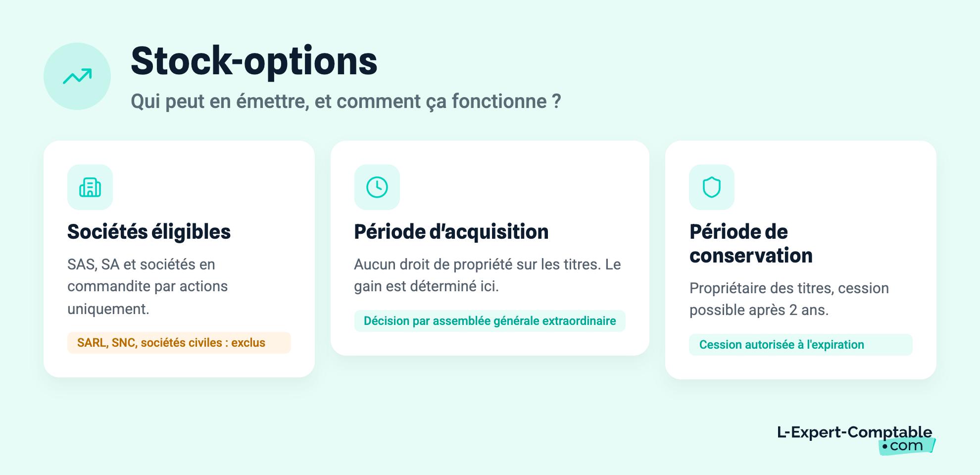This screenshot has height=475, width=980.
Task: Click the SAS, SA et sociétés description text
Action: (x=147, y=286)
